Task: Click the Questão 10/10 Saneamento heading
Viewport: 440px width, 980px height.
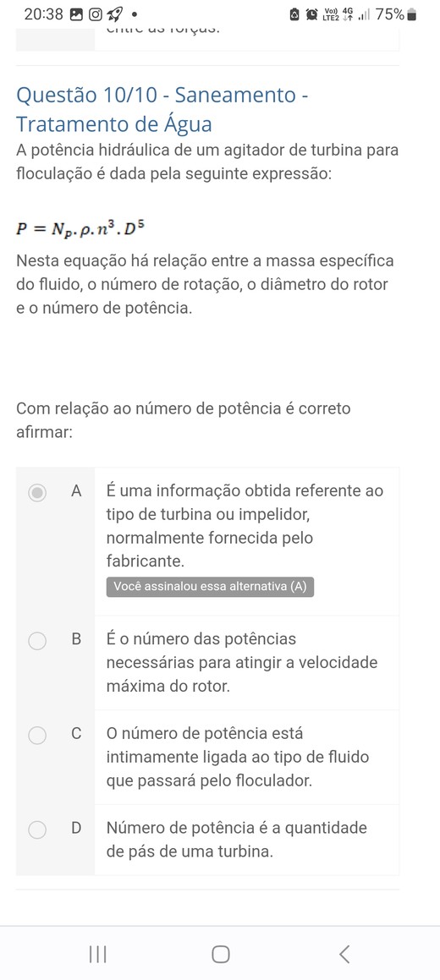Action: point(162,109)
